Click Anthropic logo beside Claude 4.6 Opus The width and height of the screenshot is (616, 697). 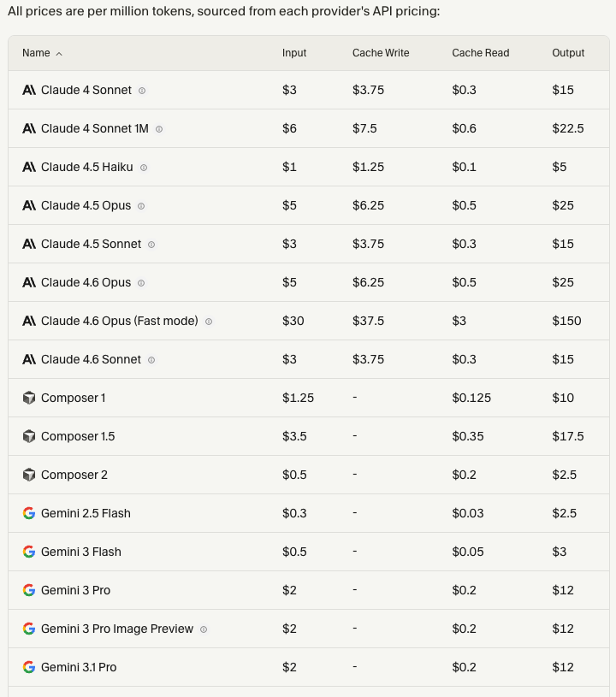[29, 283]
